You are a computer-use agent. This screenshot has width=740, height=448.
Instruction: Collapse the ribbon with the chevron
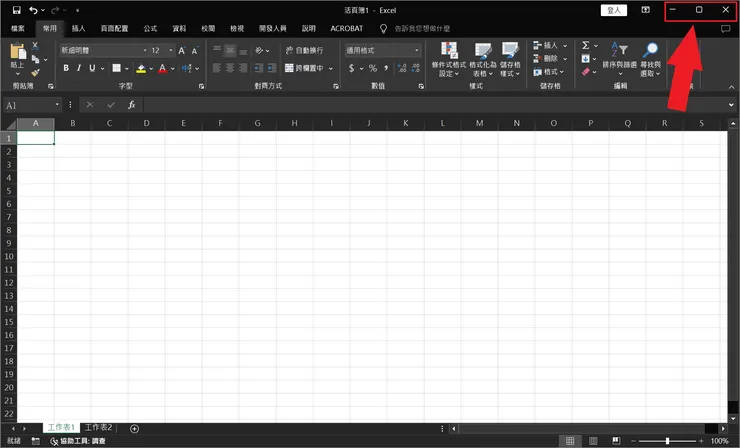(732, 87)
